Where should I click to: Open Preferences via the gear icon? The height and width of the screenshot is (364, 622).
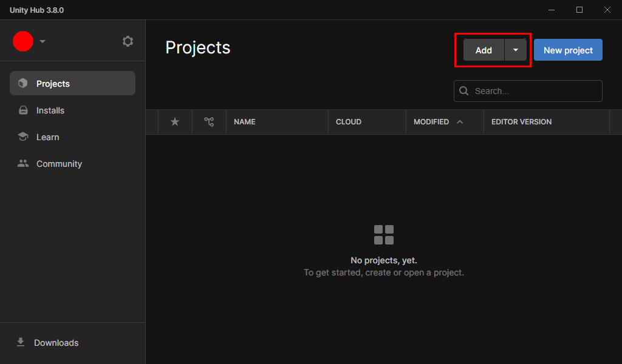pos(128,41)
